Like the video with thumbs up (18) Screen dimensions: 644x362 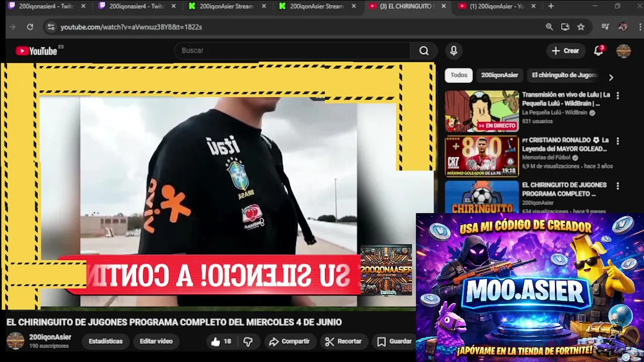[220, 341]
